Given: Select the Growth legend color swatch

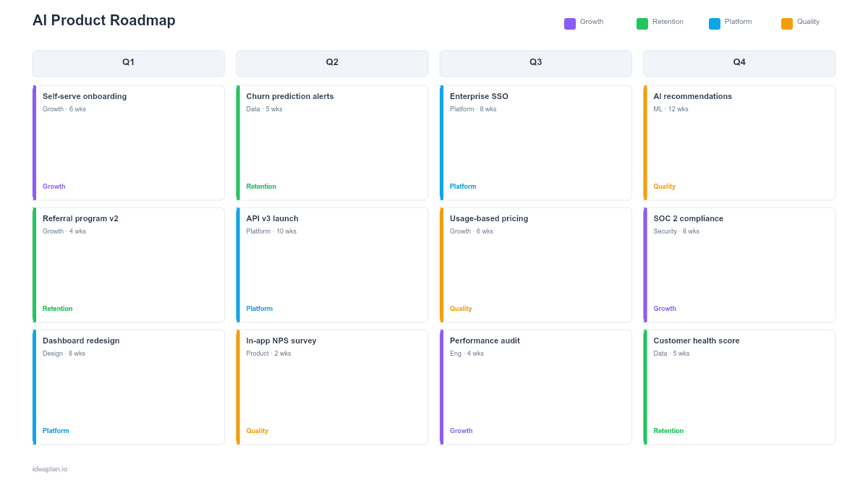Looking at the screenshot, I should click(569, 22).
